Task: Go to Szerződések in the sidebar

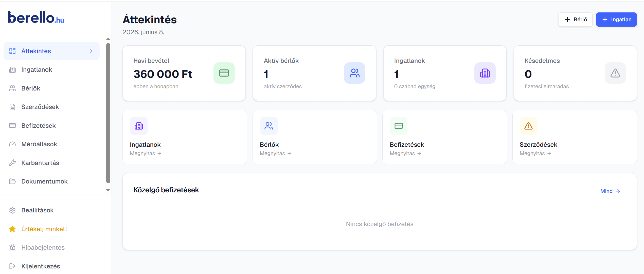Action: pyautogui.click(x=52, y=107)
